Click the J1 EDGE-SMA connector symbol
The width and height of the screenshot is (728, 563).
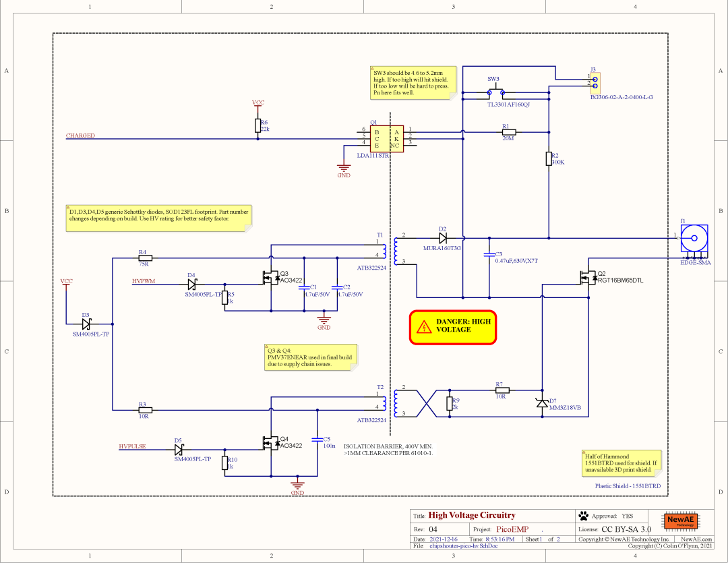tap(694, 241)
